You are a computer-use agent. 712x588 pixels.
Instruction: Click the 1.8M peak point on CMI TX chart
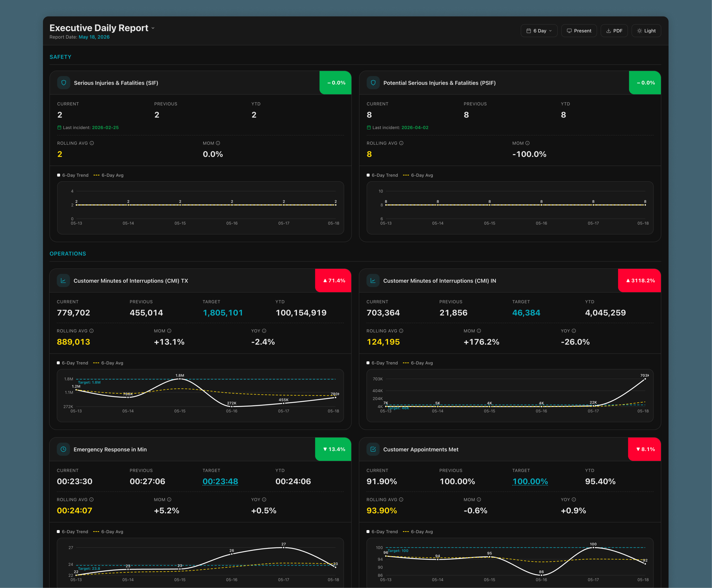pyautogui.click(x=180, y=379)
